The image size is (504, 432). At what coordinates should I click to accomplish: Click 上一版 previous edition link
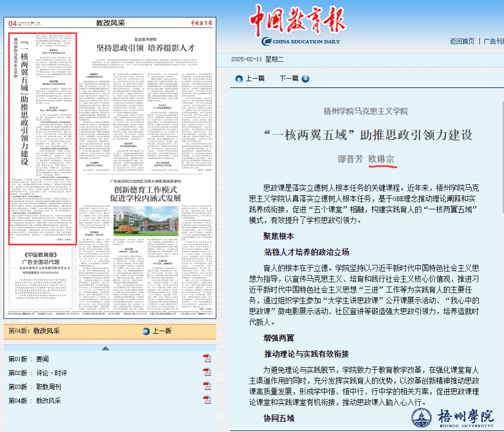(161, 331)
